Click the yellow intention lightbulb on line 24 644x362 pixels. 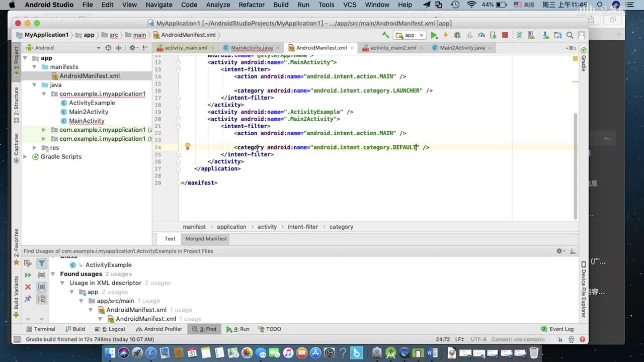point(188,147)
